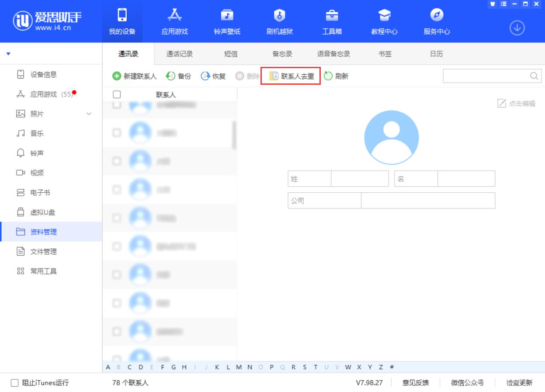Click the search magnifier icon
Image resolution: width=545 pixels, height=392 pixels.
tap(534, 76)
